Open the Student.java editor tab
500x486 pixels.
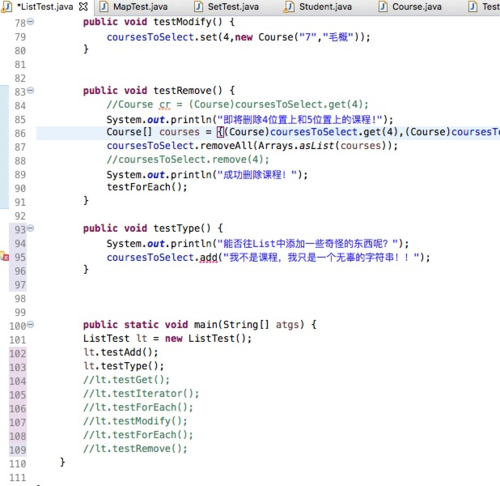point(318,7)
